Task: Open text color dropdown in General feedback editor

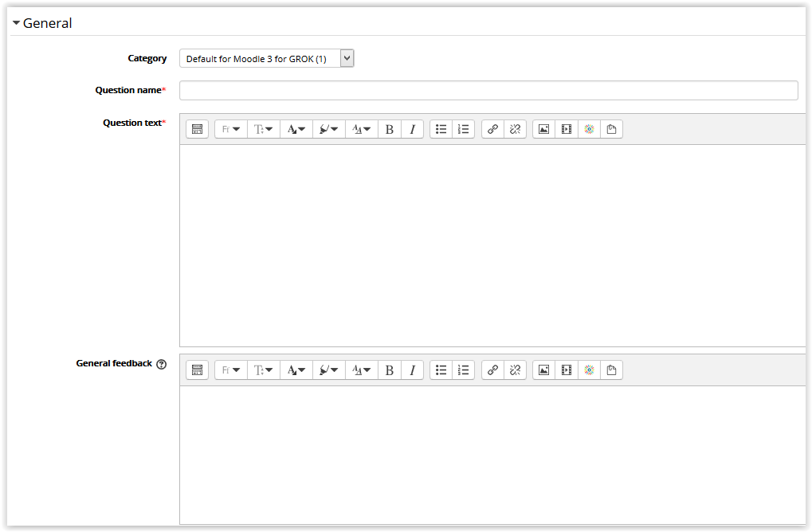Action: [296, 370]
